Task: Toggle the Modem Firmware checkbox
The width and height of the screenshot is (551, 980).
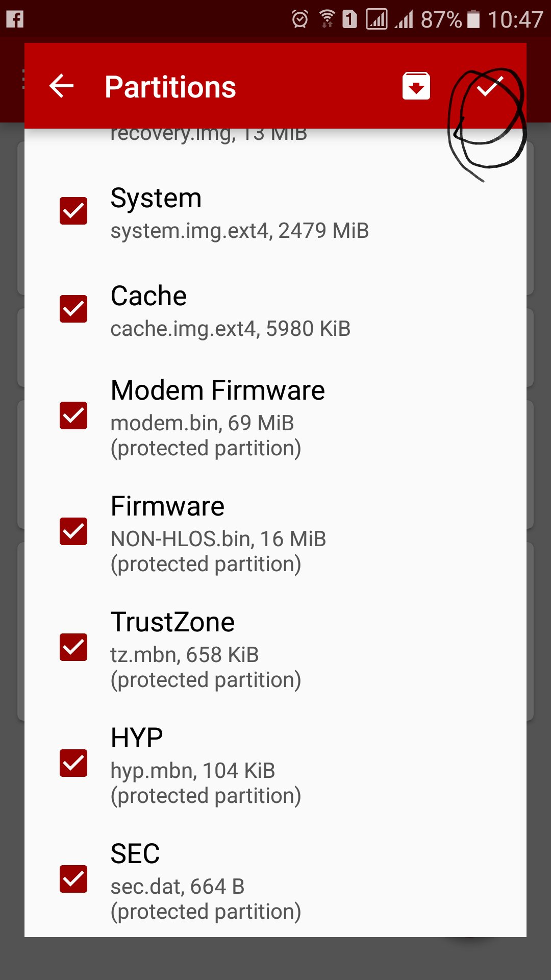Action: [73, 415]
